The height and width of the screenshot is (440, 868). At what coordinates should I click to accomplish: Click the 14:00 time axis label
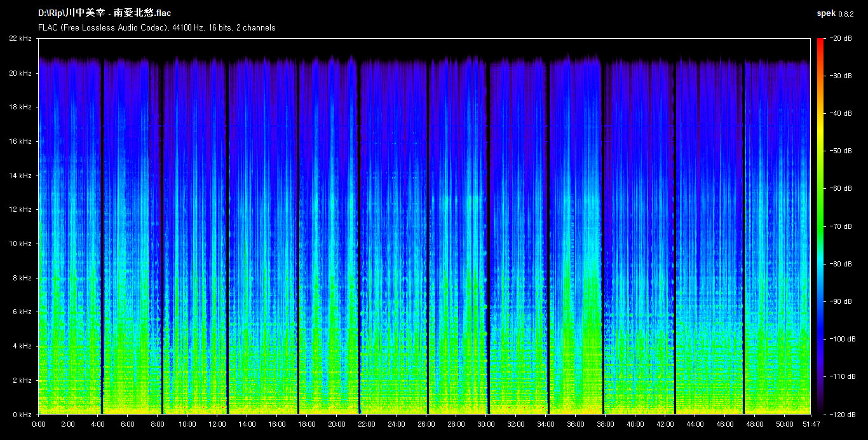pos(247,424)
